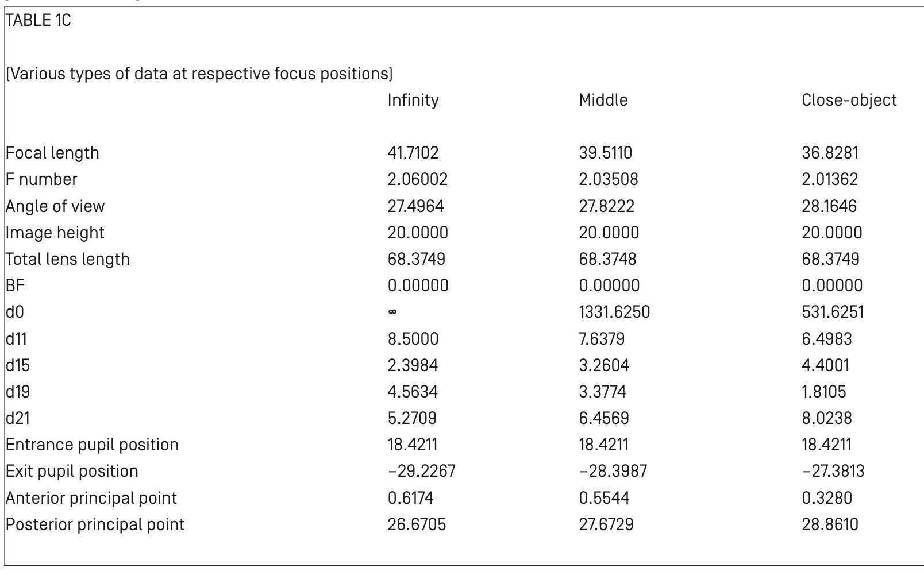The image size is (924, 571).
Task: Click the Close-object column header
Action: (849, 100)
